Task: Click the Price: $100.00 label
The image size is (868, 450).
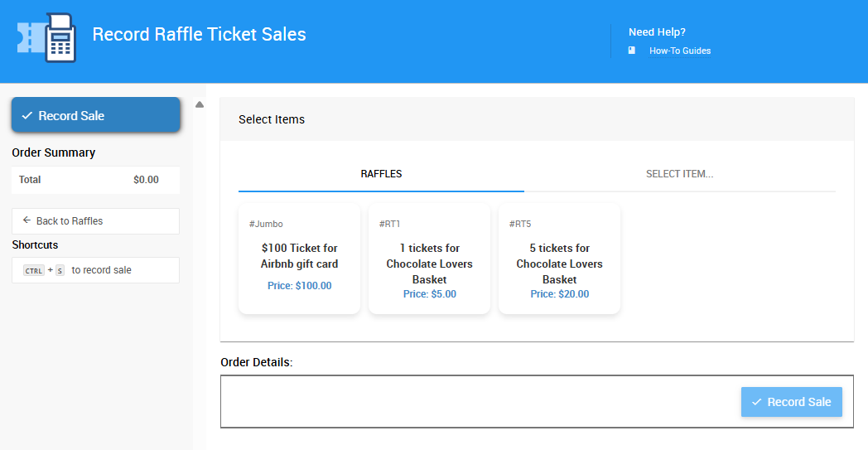Action: [299, 286]
